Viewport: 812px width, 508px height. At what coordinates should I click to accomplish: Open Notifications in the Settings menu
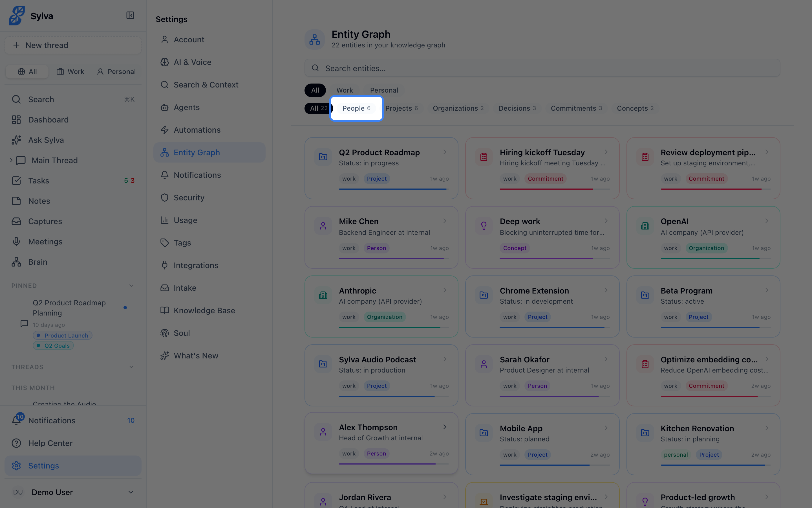pos(209,175)
